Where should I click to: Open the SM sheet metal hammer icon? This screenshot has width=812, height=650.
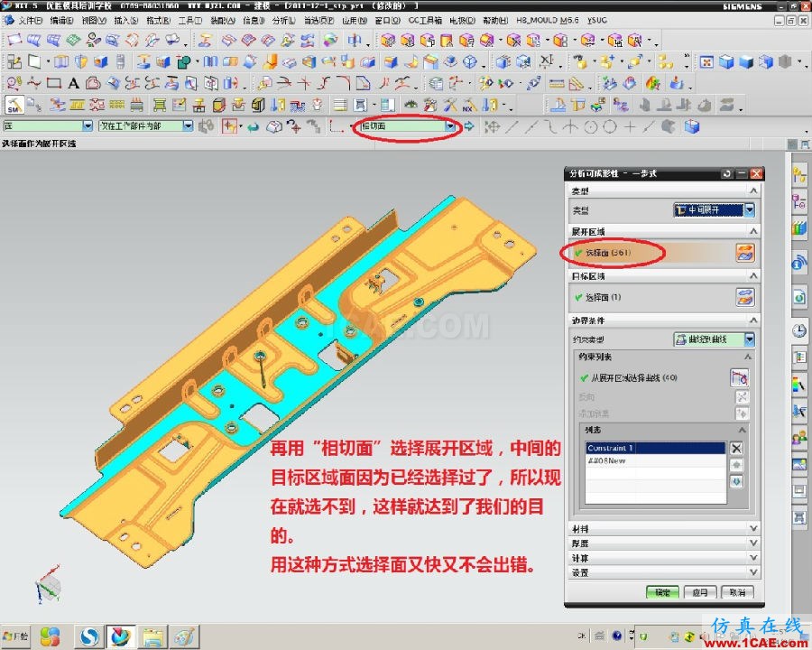coord(14,106)
